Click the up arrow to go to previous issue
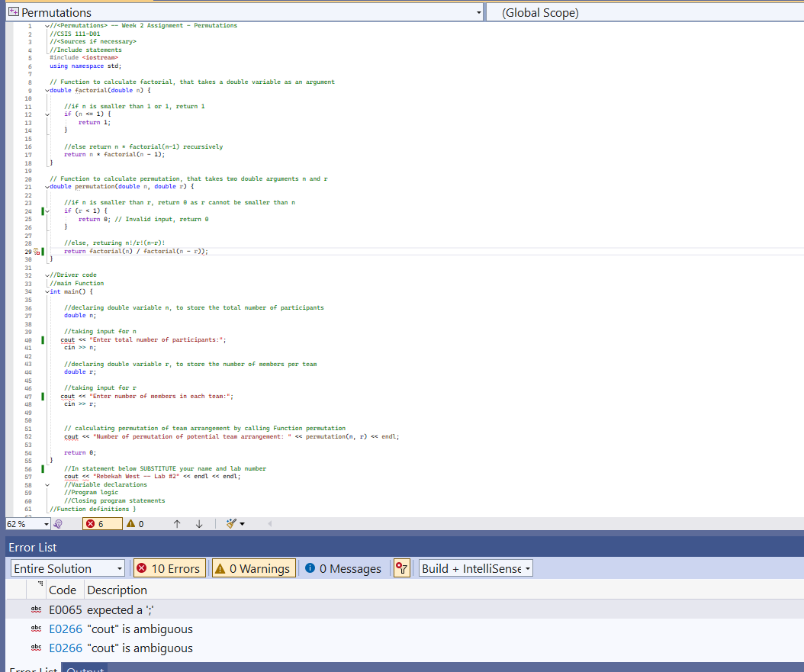 point(176,523)
